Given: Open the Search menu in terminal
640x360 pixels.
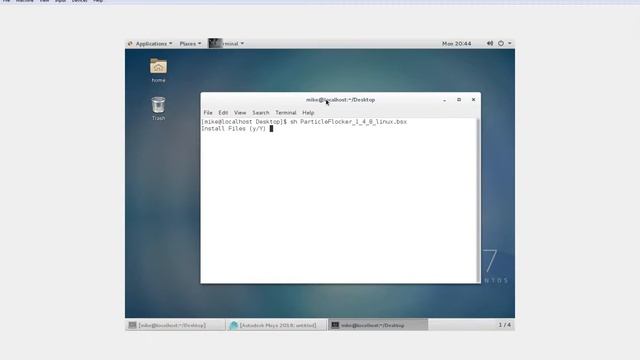Looking at the screenshot, I should pyautogui.click(x=260, y=112).
